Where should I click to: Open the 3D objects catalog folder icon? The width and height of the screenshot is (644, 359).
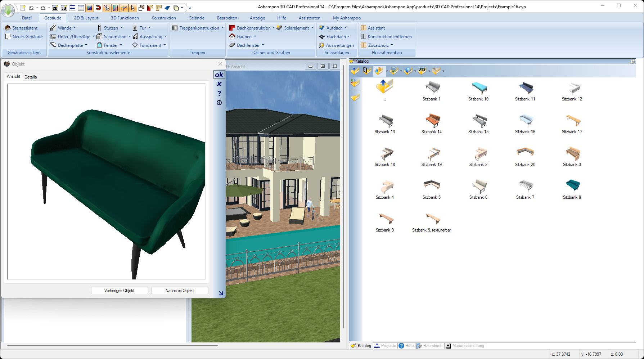pyautogui.click(x=379, y=71)
